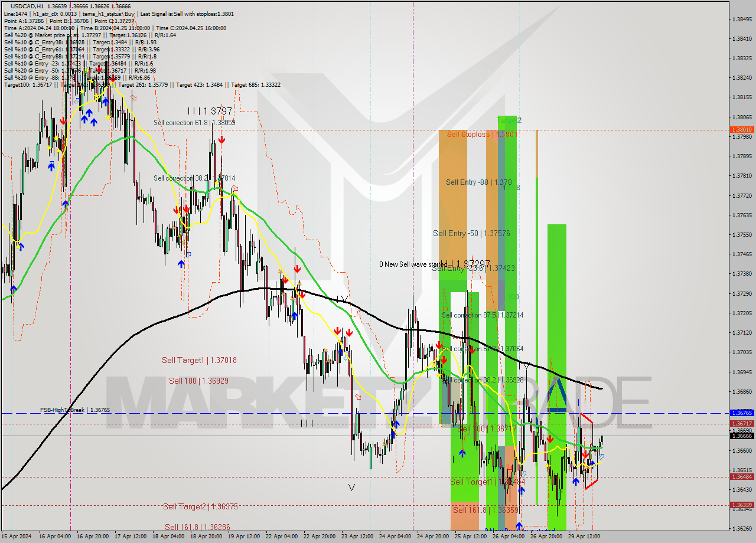Click the red down arrow below 1.3797 label

pyautogui.click(x=221, y=139)
